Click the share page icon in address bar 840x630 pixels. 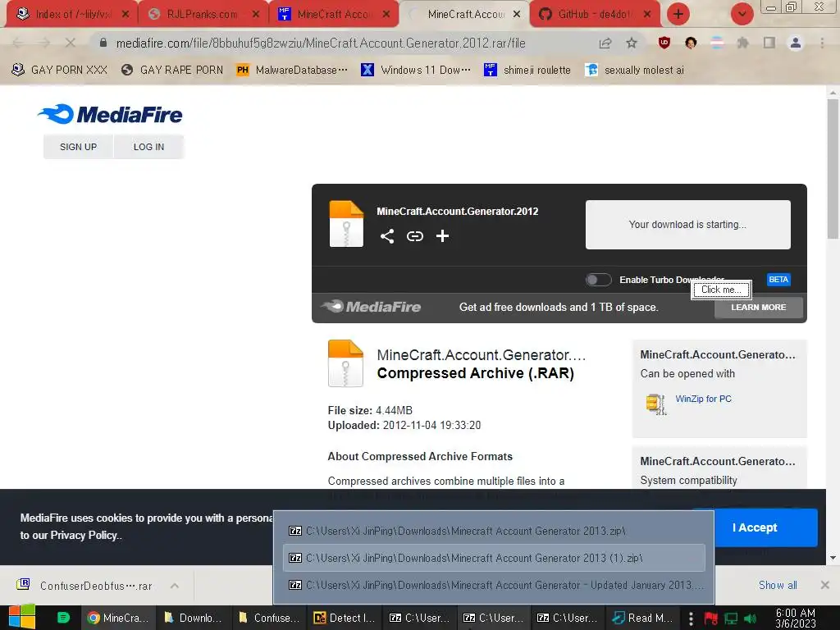[605, 43]
